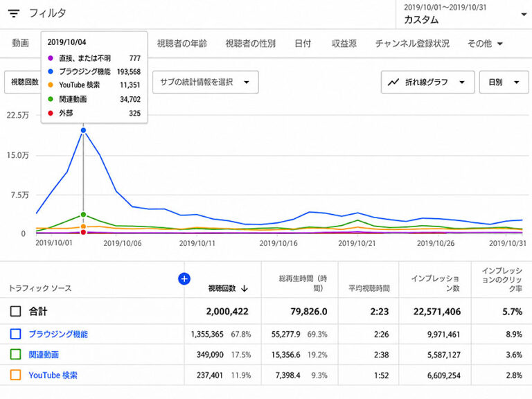Click the 1,355,365 views cell
The height and width of the screenshot is (399, 532).
(207, 334)
